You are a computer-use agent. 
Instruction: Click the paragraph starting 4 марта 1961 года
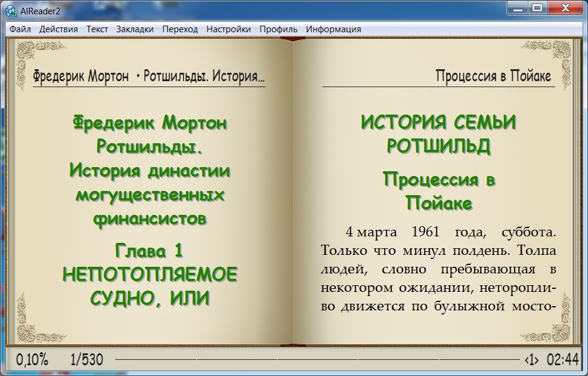click(438, 269)
